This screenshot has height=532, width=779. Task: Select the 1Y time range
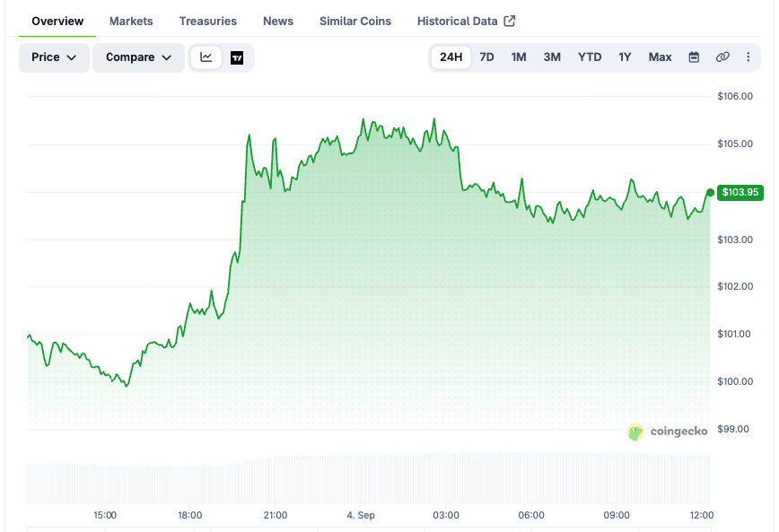625,57
